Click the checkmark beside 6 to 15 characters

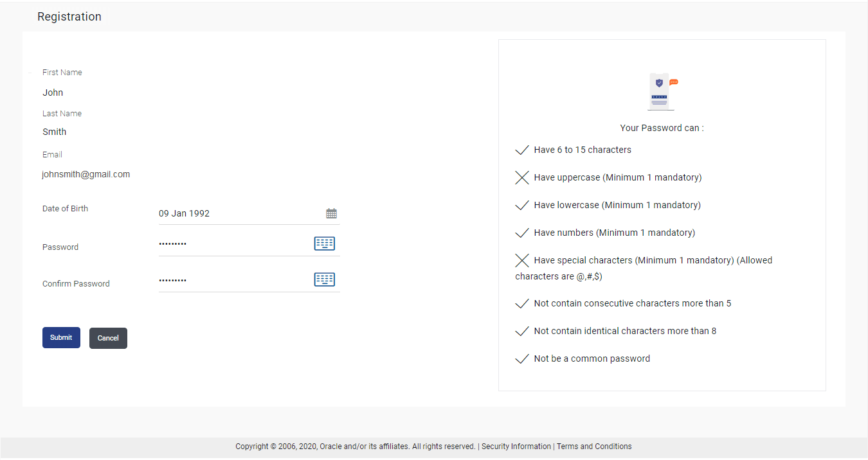522,150
